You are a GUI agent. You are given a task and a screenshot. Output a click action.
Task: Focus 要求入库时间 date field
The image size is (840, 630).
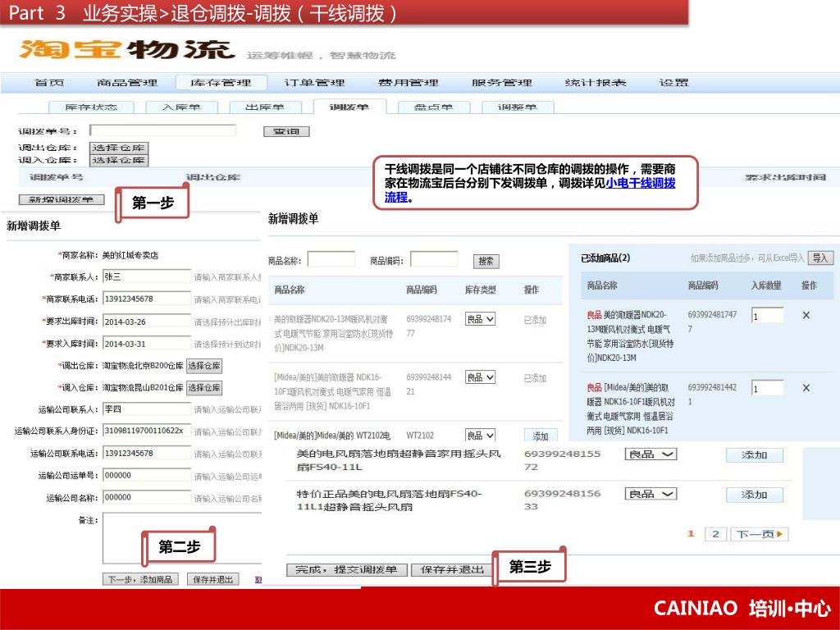pos(147,344)
